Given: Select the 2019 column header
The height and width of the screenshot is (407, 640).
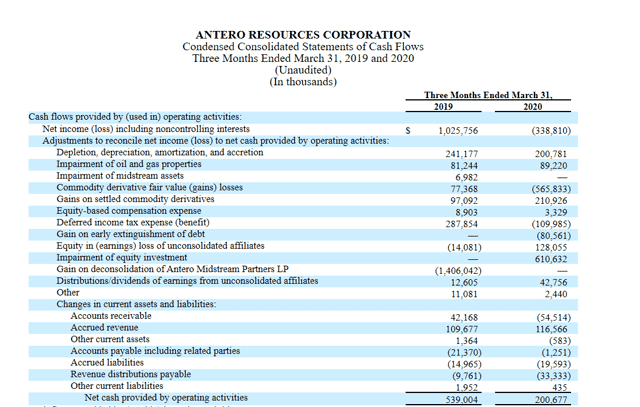Looking at the screenshot, I should [444, 106].
